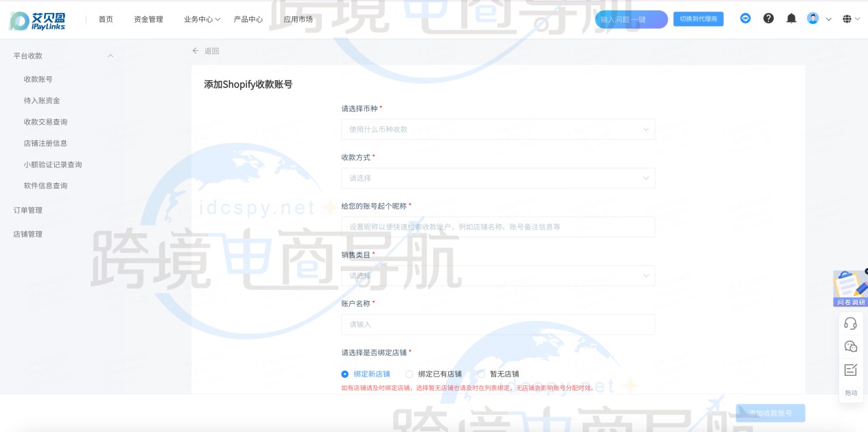Open the 收款方式 dropdown
868x432 pixels.
coord(497,178)
